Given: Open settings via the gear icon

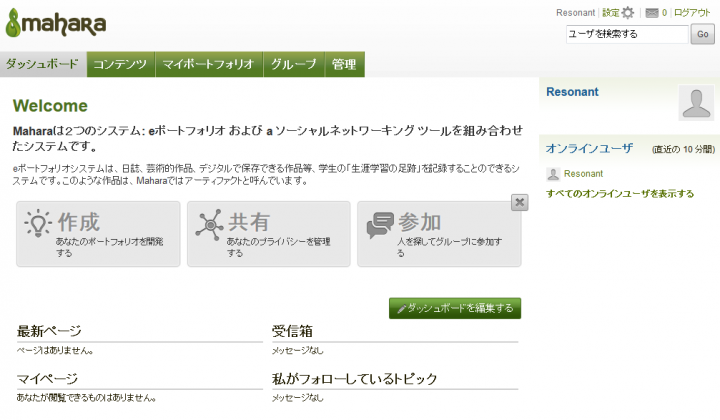Looking at the screenshot, I should click(628, 13).
